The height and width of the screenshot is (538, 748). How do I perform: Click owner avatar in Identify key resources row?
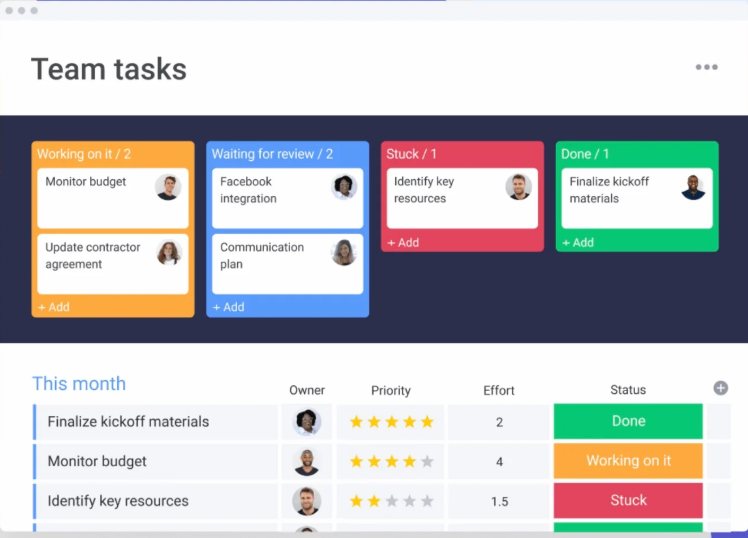[307, 501]
